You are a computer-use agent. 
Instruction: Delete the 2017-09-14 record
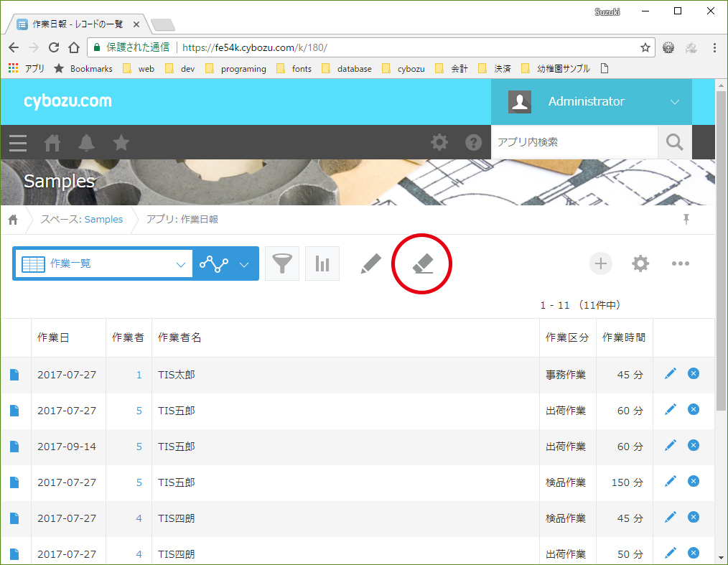pos(693,445)
